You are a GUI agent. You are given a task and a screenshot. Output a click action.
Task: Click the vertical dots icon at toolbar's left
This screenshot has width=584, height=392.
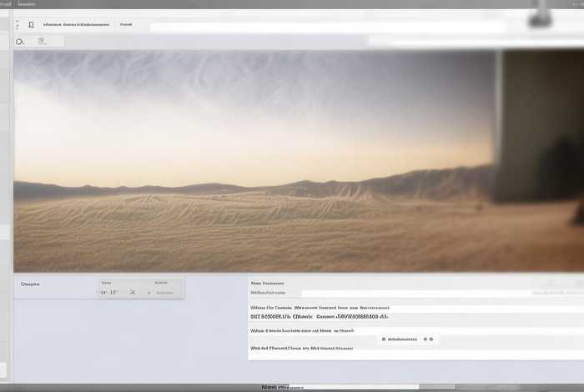(x=17, y=25)
